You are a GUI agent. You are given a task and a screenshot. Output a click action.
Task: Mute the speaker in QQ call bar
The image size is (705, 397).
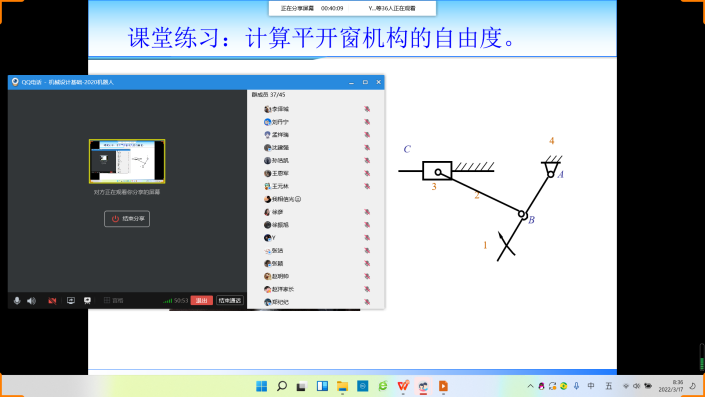coord(31,300)
